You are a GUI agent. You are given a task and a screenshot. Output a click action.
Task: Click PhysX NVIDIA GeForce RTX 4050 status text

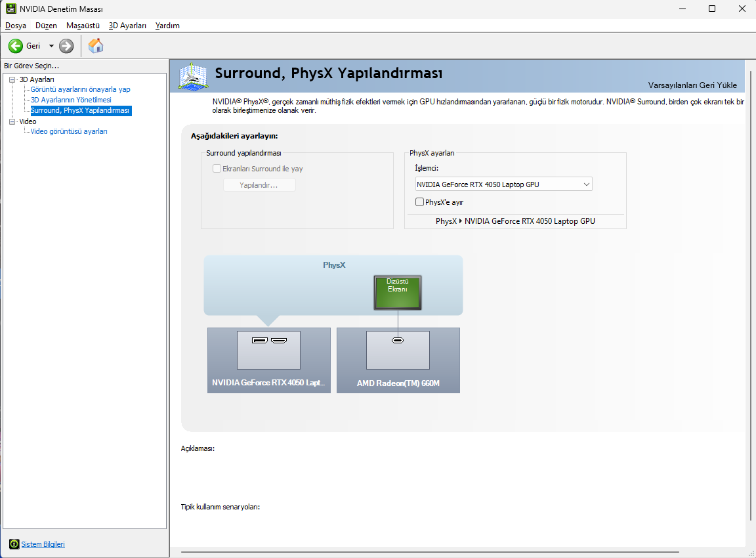point(515,221)
